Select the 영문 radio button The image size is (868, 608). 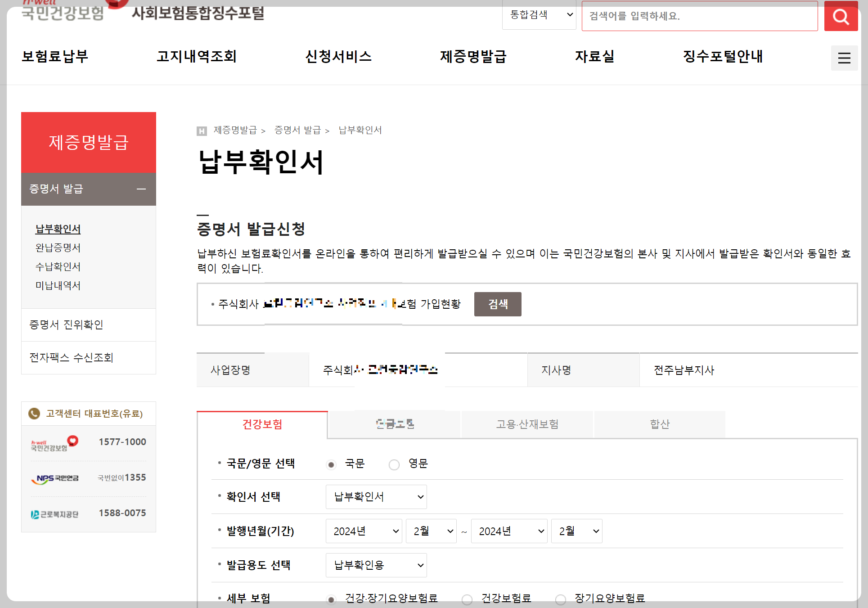click(394, 464)
